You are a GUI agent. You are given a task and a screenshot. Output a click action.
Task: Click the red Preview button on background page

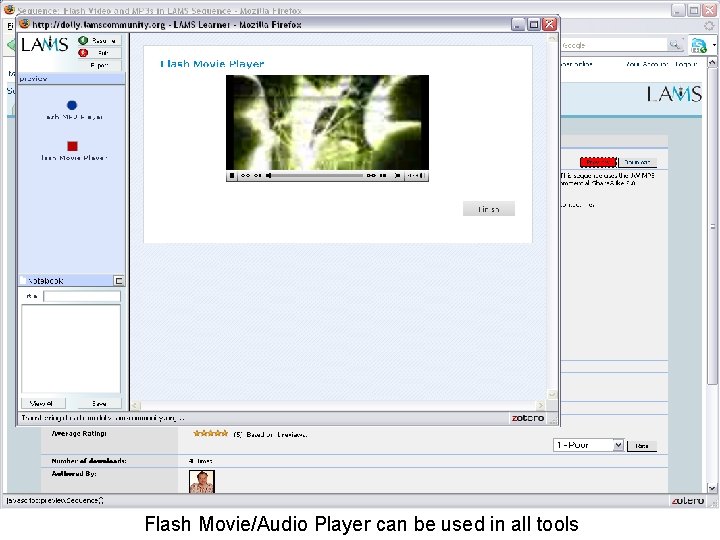coord(598,162)
